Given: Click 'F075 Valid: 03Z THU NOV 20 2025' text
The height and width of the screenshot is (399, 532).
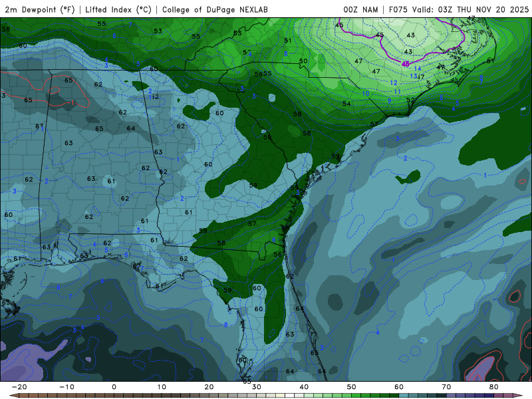Looking at the screenshot, I should (x=459, y=9).
